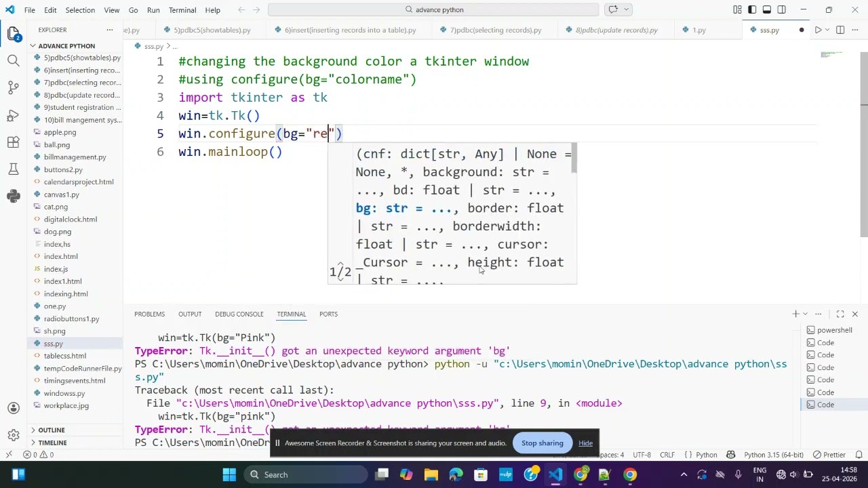Open terminal panel more actions ellipsis
The height and width of the screenshot is (488, 868).
pyautogui.click(x=818, y=314)
